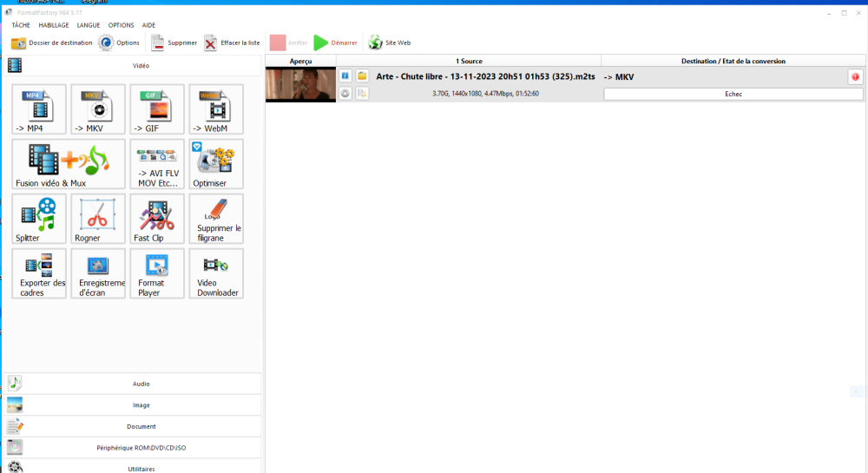The width and height of the screenshot is (868, 473).
Task: Launch the Splitter tool
Action: [39, 219]
